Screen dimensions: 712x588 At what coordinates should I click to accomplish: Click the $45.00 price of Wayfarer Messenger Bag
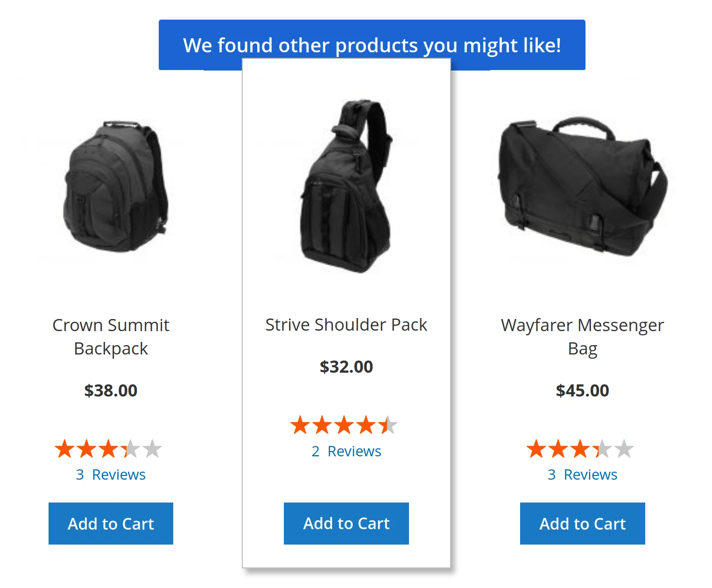coord(582,390)
